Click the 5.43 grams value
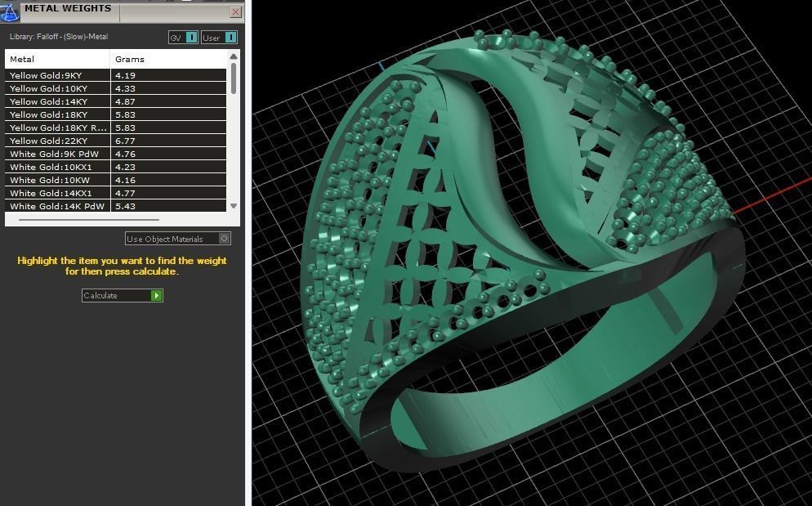The width and height of the screenshot is (812, 506). click(125, 206)
